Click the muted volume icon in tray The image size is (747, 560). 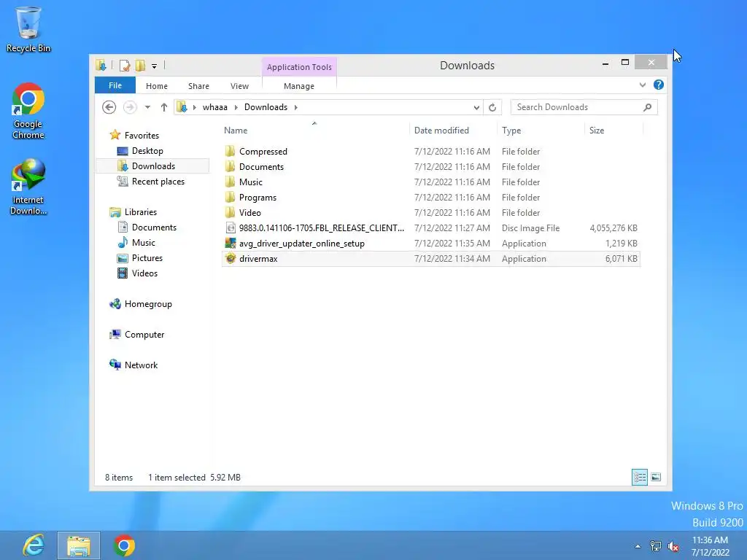click(x=673, y=546)
